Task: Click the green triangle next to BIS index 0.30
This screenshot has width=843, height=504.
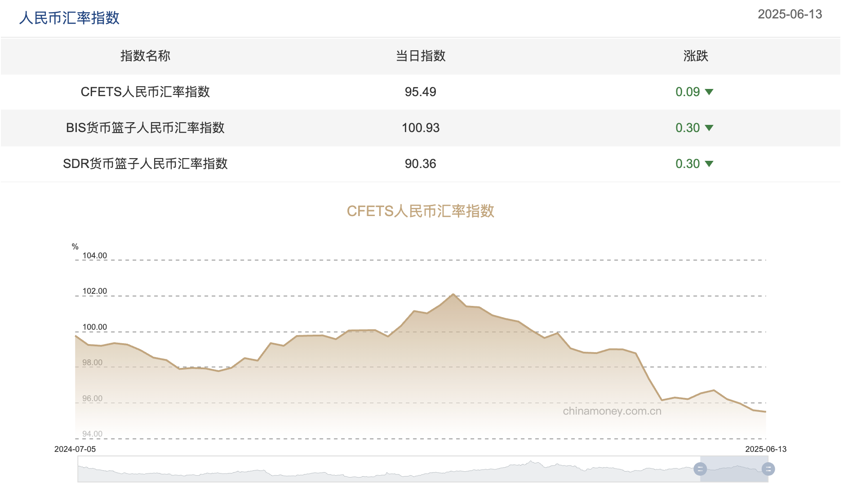Action: tap(709, 128)
